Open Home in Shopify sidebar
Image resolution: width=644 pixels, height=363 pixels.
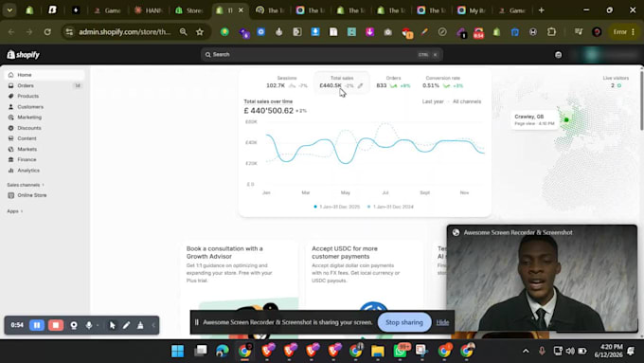click(x=45, y=75)
